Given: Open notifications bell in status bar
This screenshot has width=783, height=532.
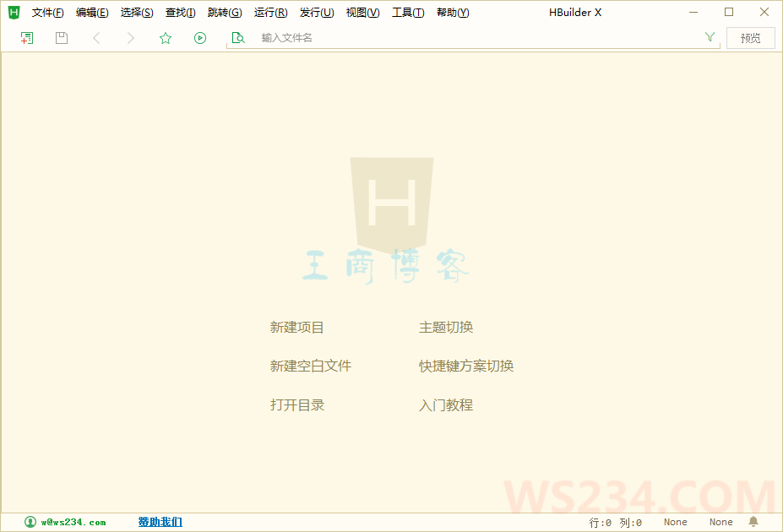Looking at the screenshot, I should coord(753,522).
